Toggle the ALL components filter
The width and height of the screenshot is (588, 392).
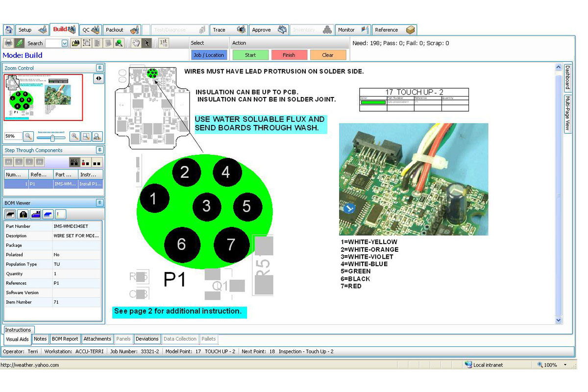click(x=74, y=162)
